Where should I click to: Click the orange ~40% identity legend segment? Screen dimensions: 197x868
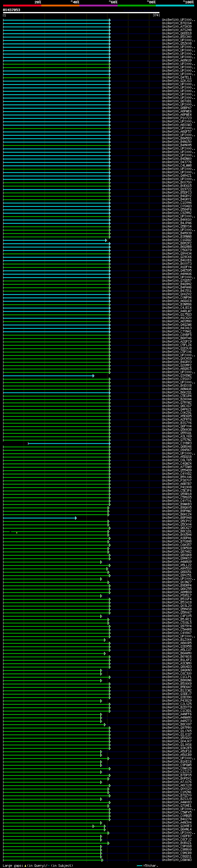click(x=60, y=6)
